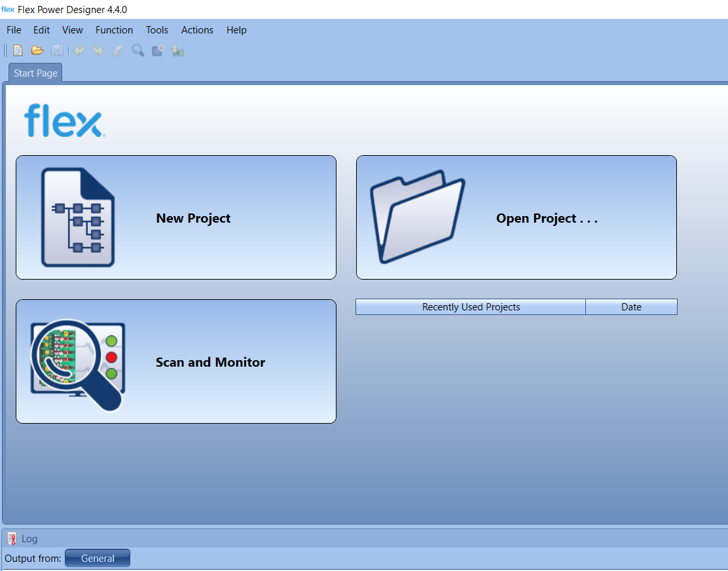This screenshot has width=728, height=571.
Task: Click the General output button
Action: (98, 558)
